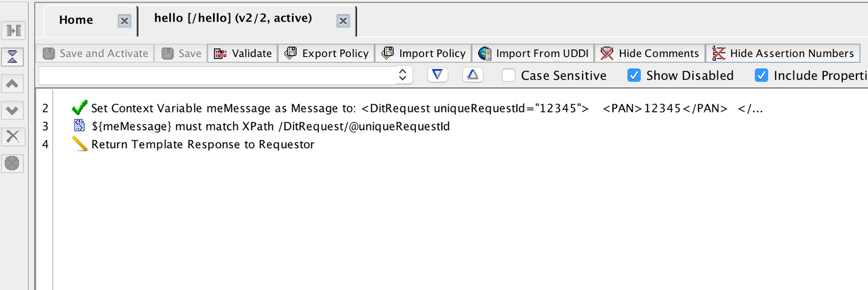
Task: Open Export Policy from the toolbar
Action: tap(326, 53)
